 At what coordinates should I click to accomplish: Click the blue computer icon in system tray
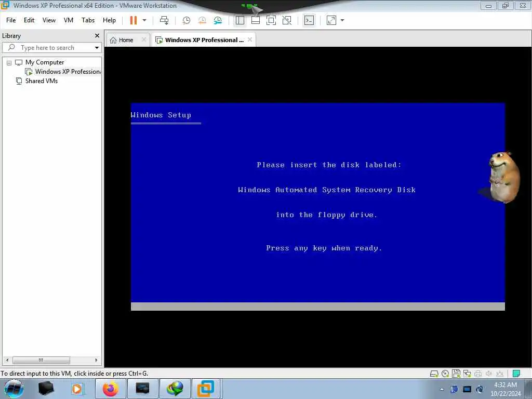(x=454, y=389)
